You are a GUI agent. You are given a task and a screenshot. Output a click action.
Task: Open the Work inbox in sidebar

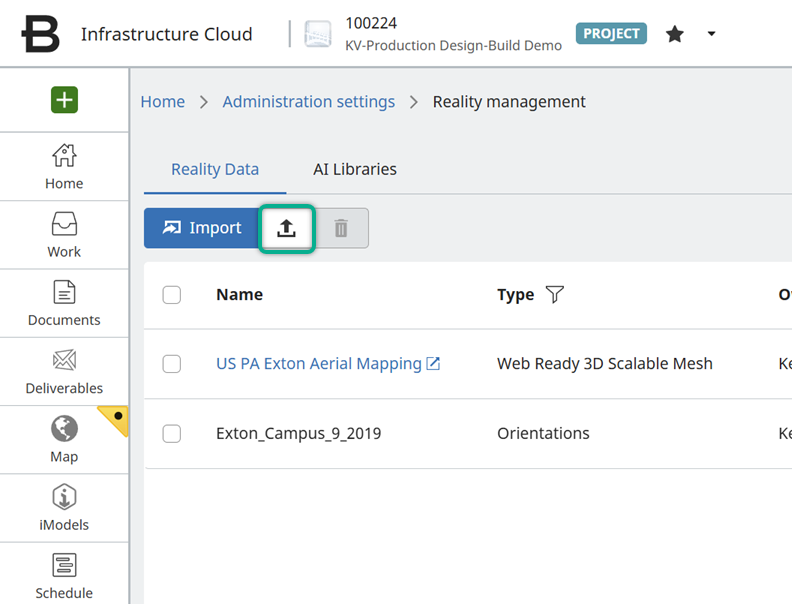(x=64, y=235)
